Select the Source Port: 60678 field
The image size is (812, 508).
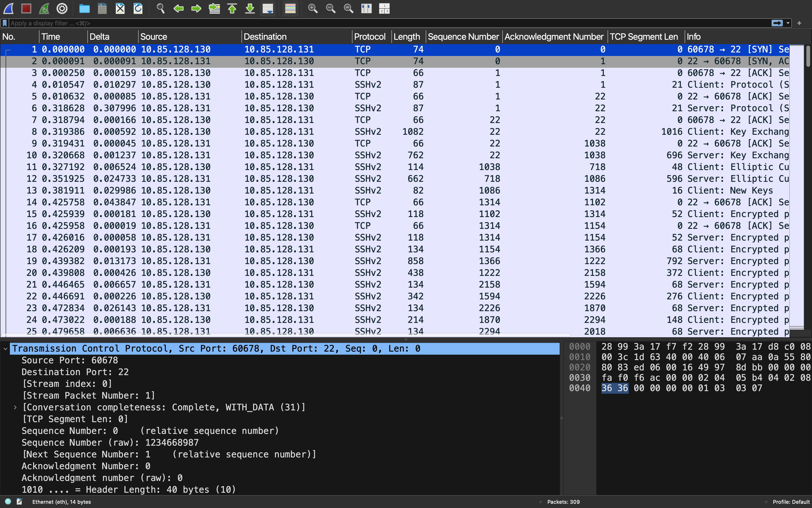[x=70, y=361]
